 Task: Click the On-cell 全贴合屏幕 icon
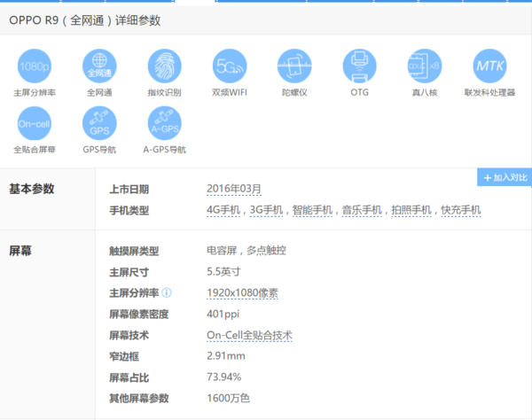point(35,123)
